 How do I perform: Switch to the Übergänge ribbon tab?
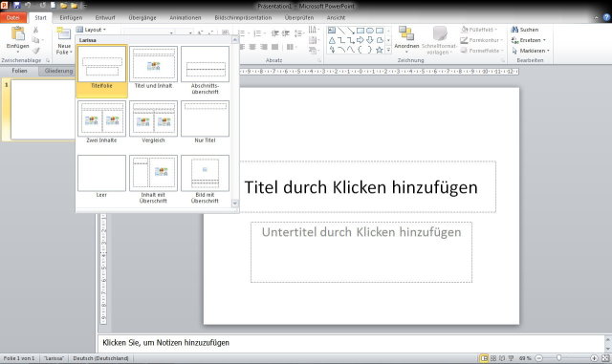[x=142, y=17]
